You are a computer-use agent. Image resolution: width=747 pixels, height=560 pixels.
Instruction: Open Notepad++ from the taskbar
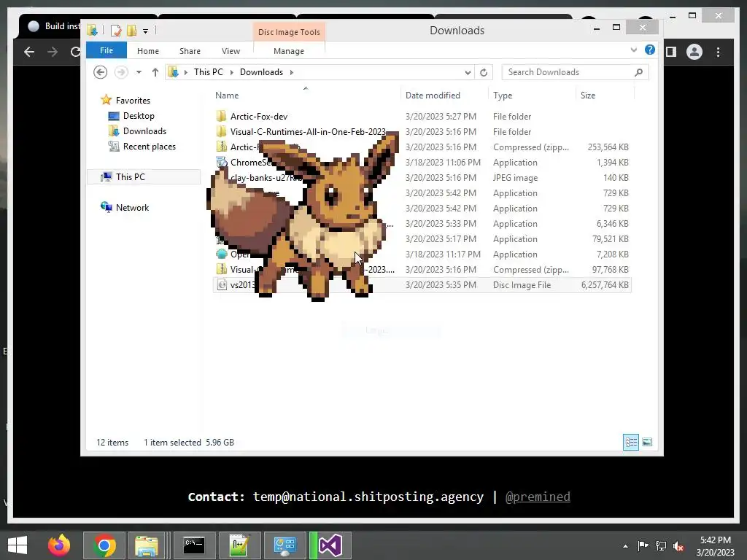click(x=239, y=545)
